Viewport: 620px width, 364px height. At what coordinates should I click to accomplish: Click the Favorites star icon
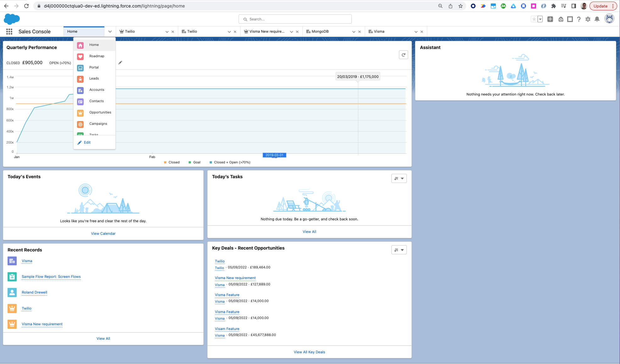tap(534, 19)
